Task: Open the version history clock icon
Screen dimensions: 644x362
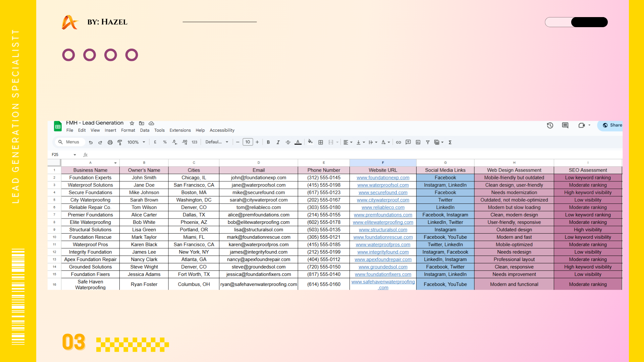Action: (550, 125)
